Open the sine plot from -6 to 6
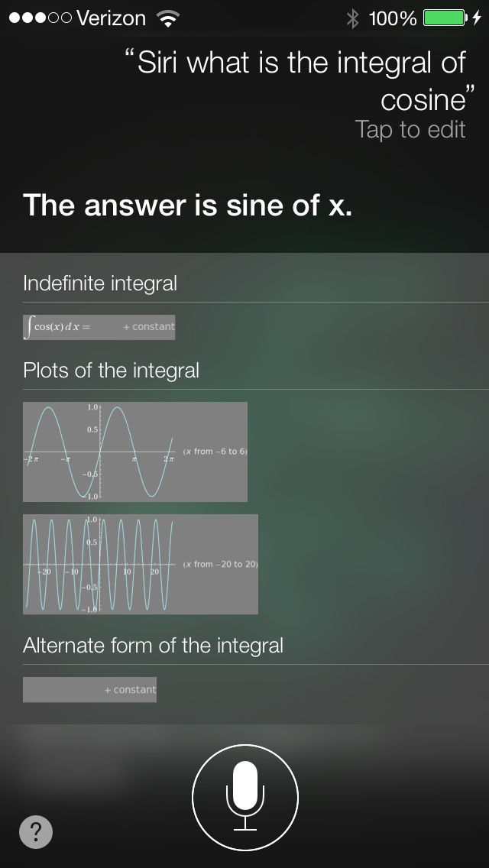Image resolution: width=489 pixels, height=868 pixels. 134,452
